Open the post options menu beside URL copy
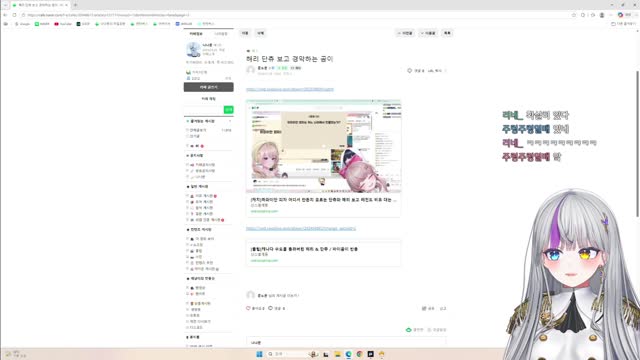640x360 pixels. click(445, 71)
